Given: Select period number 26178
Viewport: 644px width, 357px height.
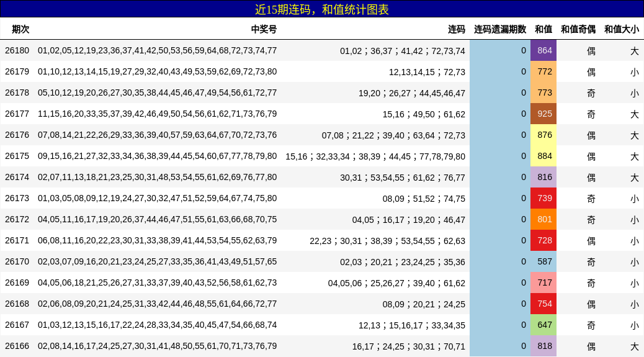Looking at the screenshot, I should pyautogui.click(x=17, y=93).
